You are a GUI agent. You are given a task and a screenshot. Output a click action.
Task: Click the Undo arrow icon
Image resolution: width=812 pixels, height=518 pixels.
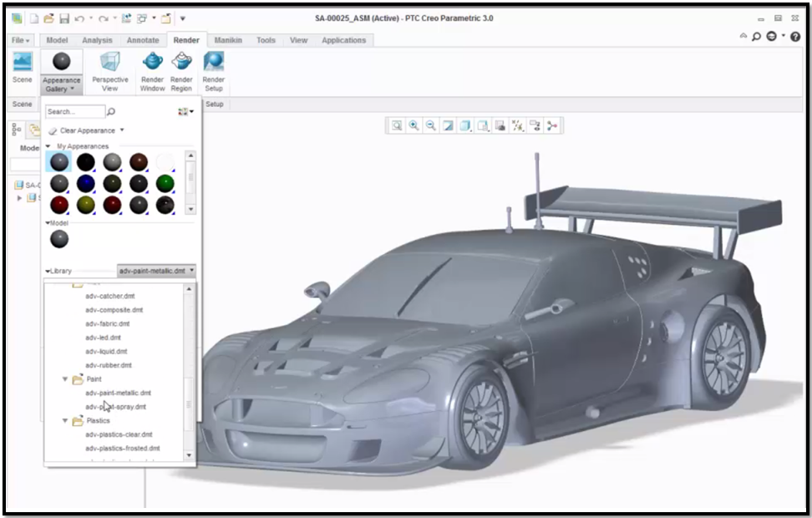pos(79,20)
